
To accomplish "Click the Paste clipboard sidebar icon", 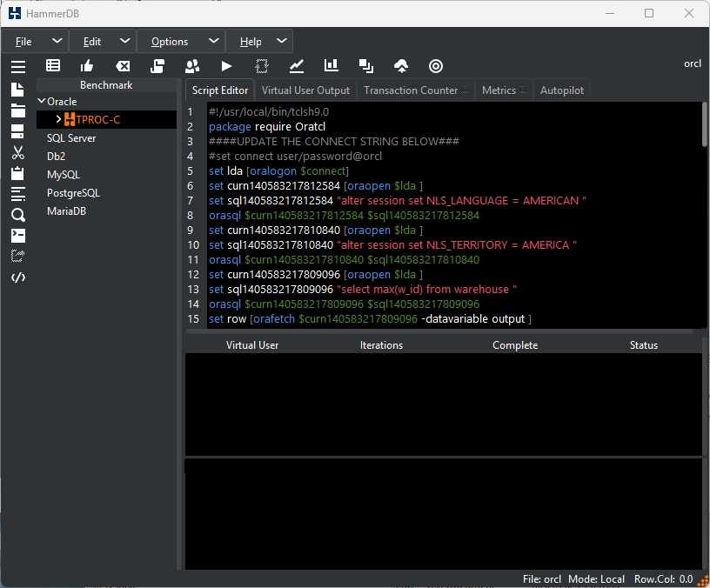I will 17,173.
